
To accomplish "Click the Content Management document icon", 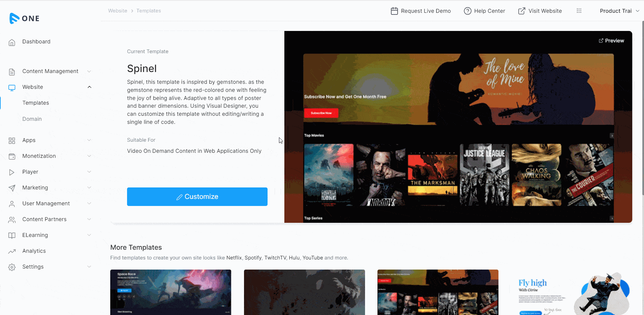I will (x=12, y=72).
